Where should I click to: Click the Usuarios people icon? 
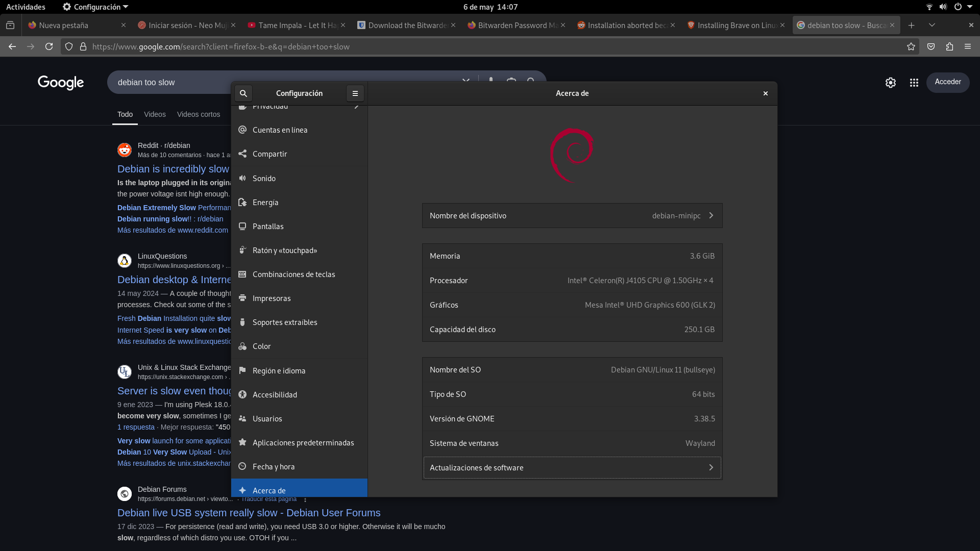click(242, 418)
